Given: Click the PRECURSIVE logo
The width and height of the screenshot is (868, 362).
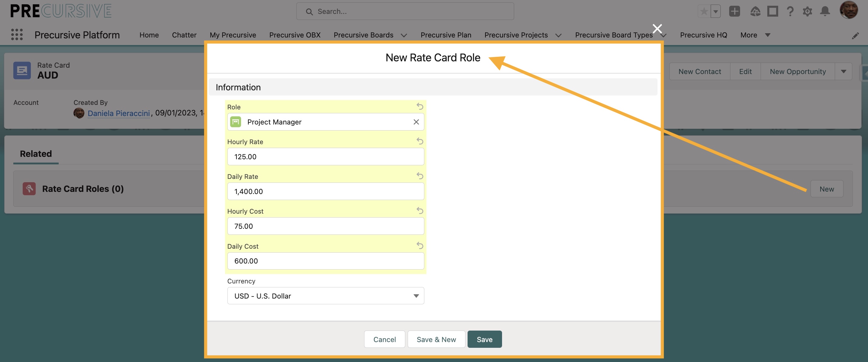Looking at the screenshot, I should pyautogui.click(x=61, y=11).
